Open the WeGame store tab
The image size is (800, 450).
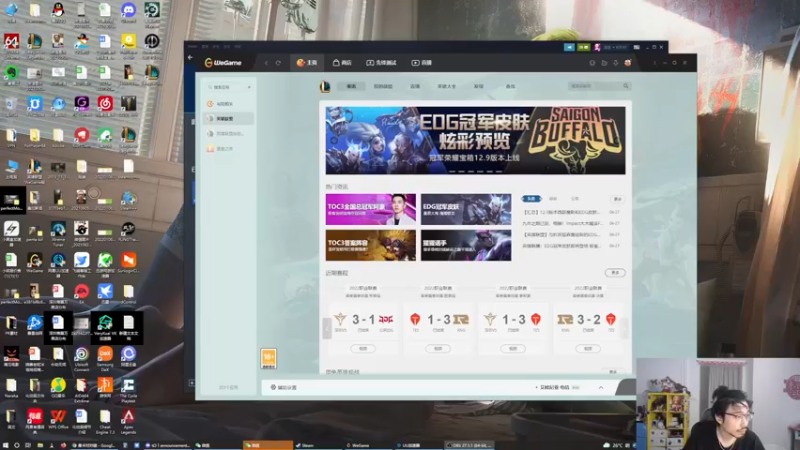coord(342,63)
